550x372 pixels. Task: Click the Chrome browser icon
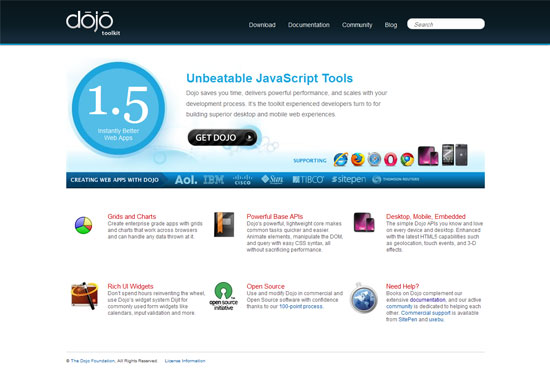coord(407,160)
